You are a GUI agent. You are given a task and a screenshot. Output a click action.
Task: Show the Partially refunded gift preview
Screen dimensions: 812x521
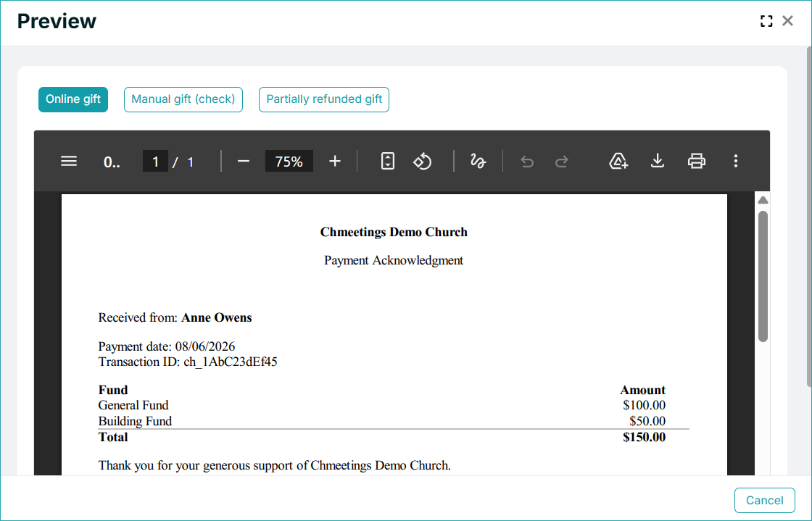[324, 99]
